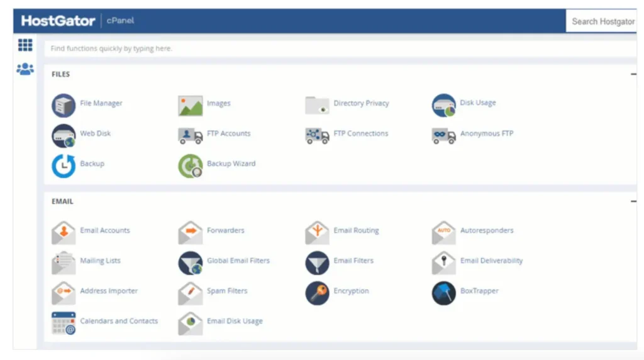The height and width of the screenshot is (360, 644).
Task: Click the FTP Accounts truck icon
Action: [190, 136]
